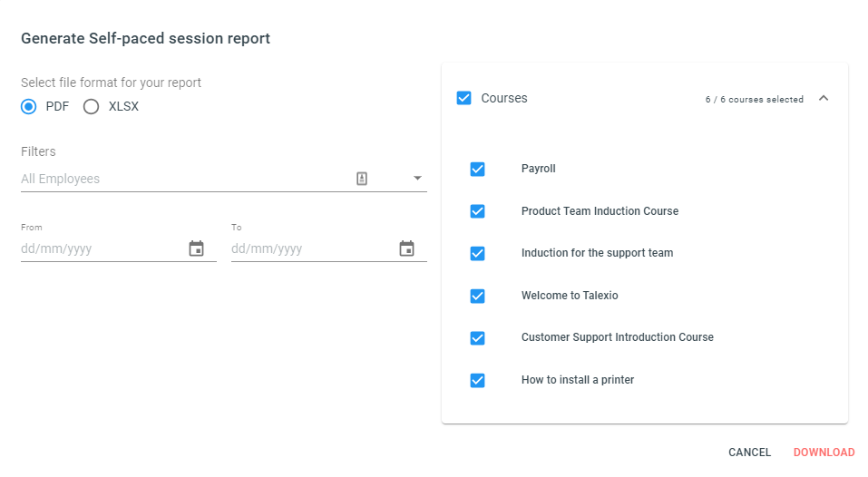
Task: Click the CANCEL button
Action: [749, 453]
